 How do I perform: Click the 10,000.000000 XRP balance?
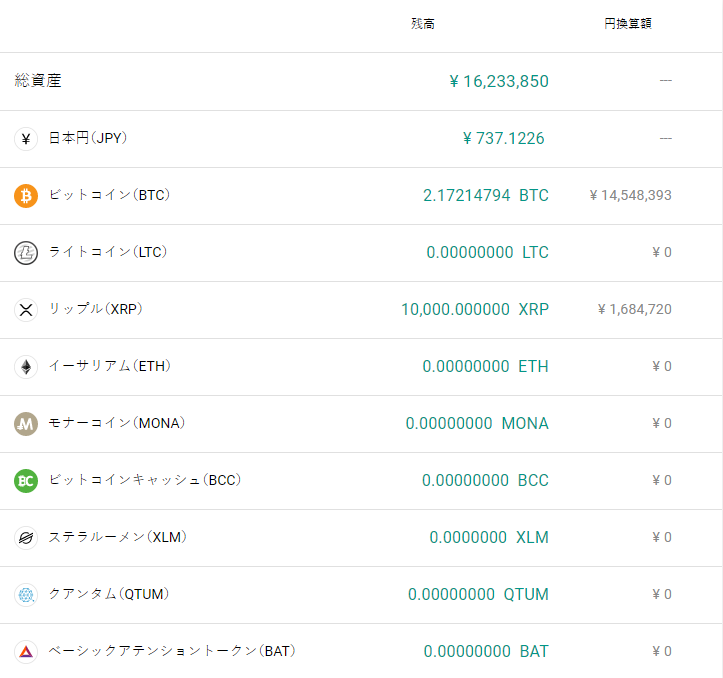(x=474, y=309)
